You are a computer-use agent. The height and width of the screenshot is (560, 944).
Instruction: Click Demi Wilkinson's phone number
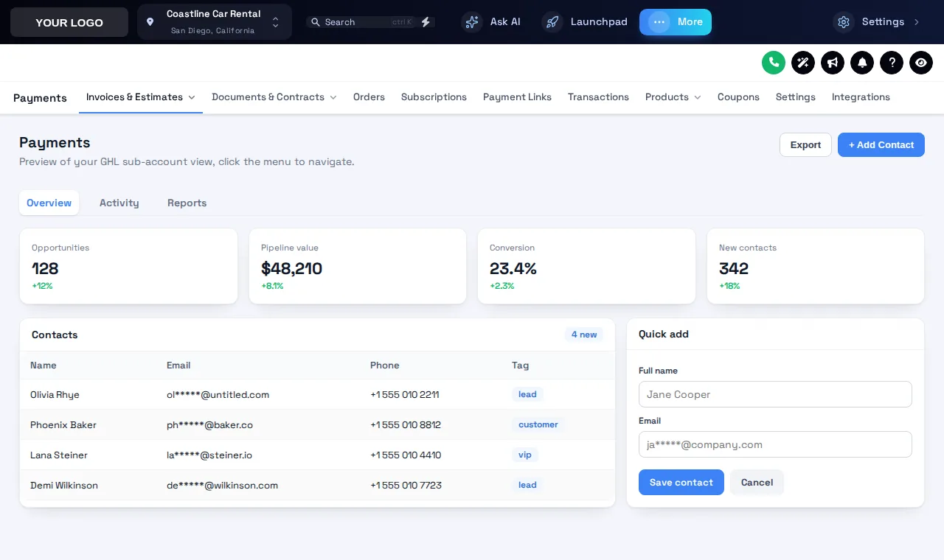click(406, 486)
